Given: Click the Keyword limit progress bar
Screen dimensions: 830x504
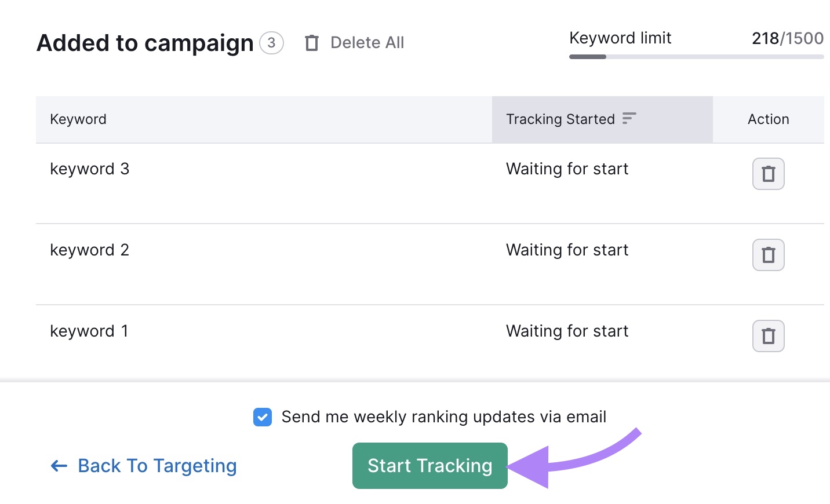Looking at the screenshot, I should point(696,56).
